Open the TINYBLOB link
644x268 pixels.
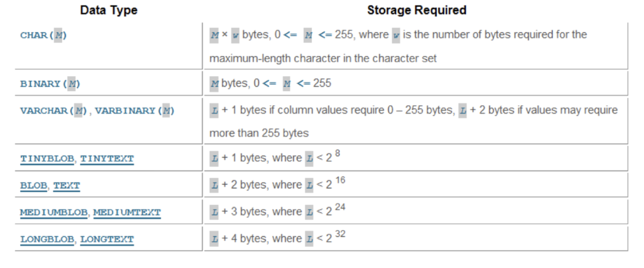click(47, 159)
